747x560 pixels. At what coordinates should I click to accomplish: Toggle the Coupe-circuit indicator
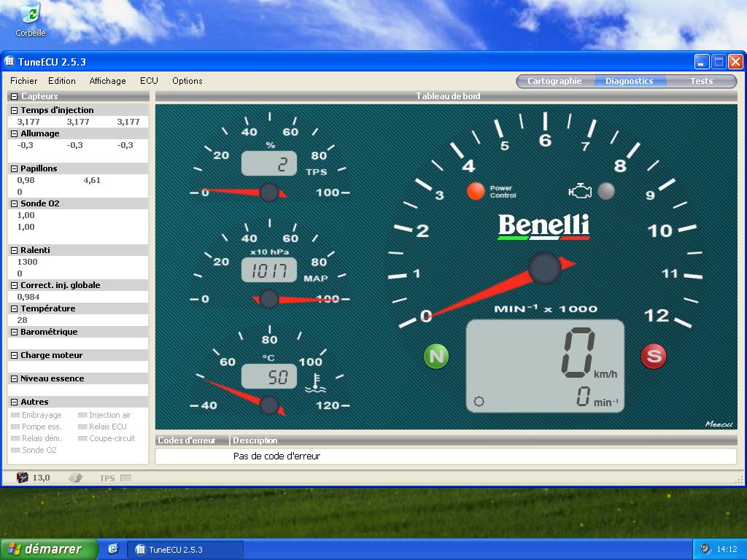click(82, 438)
